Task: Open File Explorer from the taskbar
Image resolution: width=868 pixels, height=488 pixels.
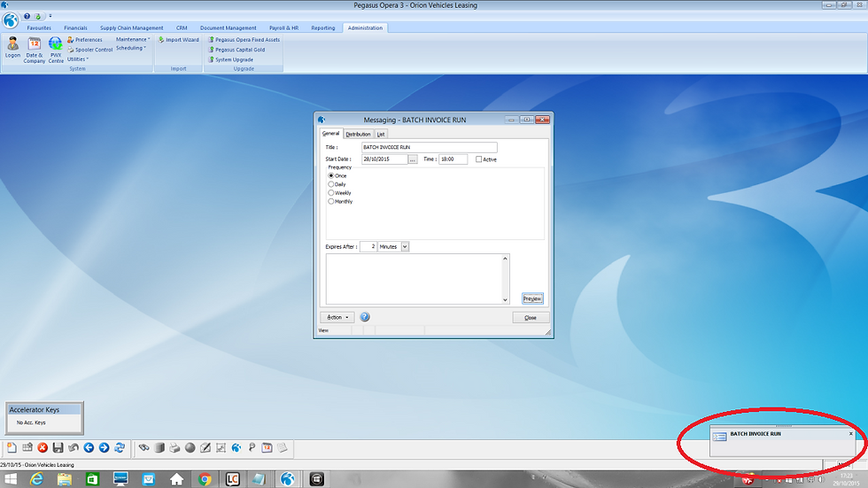Action: tap(64, 479)
